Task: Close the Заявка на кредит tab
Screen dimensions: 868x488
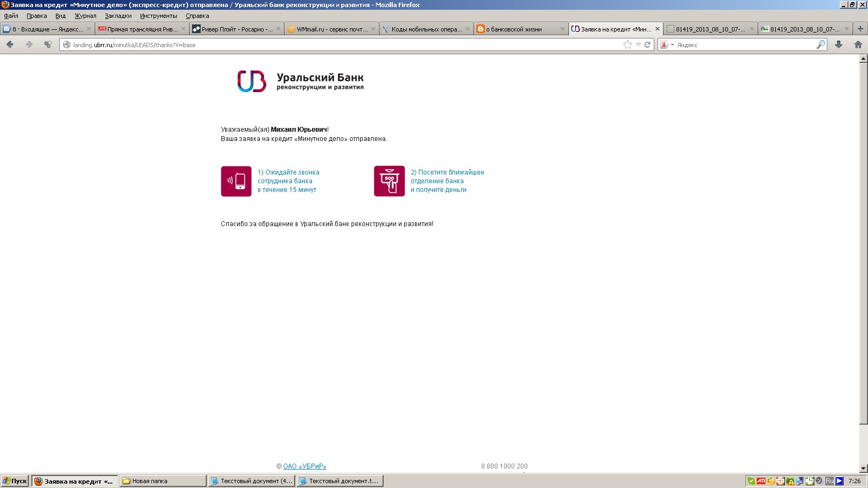Action: (658, 29)
